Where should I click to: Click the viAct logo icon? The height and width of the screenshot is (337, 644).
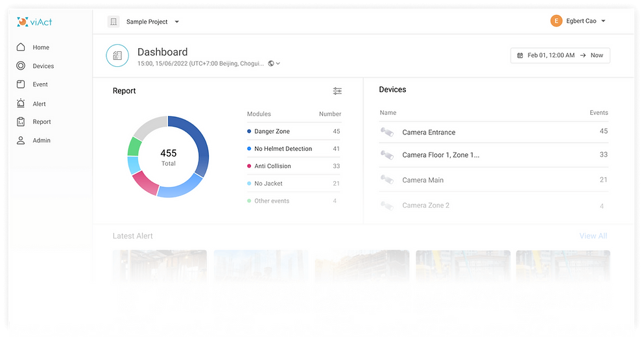[23, 22]
